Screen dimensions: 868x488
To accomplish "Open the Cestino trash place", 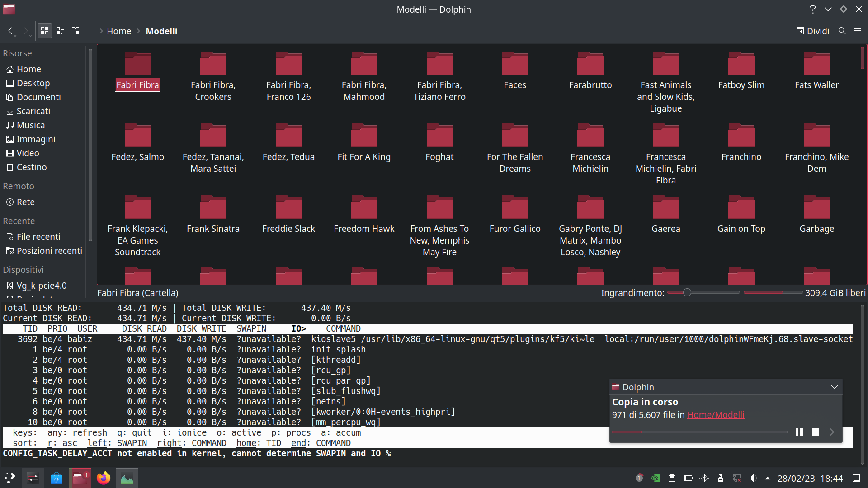I will (x=31, y=167).
